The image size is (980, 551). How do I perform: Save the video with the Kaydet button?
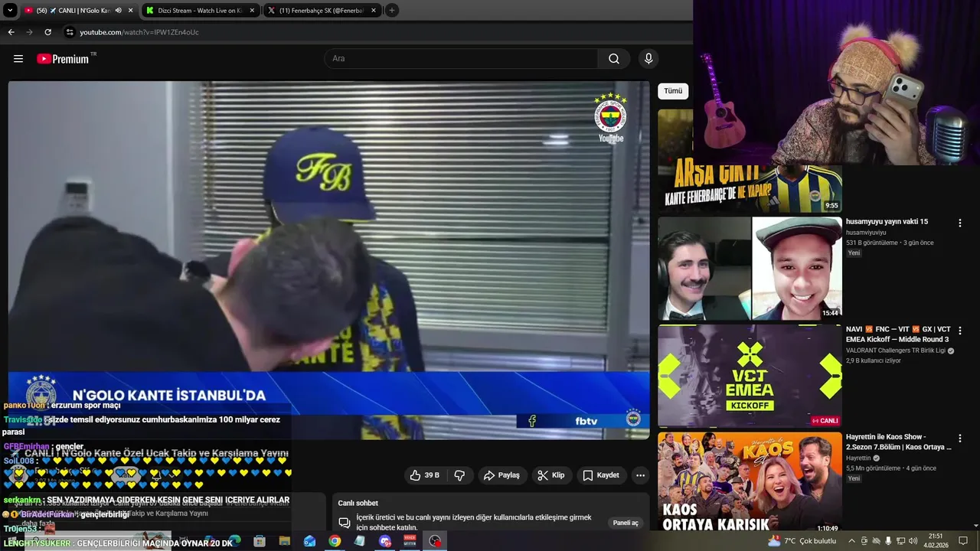tap(601, 475)
